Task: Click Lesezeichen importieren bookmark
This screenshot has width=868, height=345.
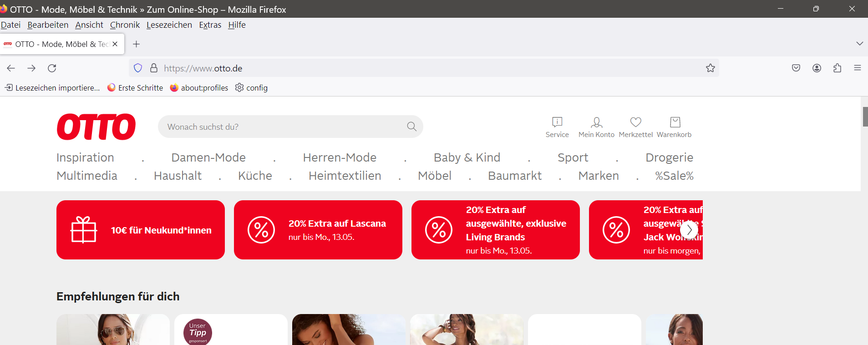Action: point(52,88)
